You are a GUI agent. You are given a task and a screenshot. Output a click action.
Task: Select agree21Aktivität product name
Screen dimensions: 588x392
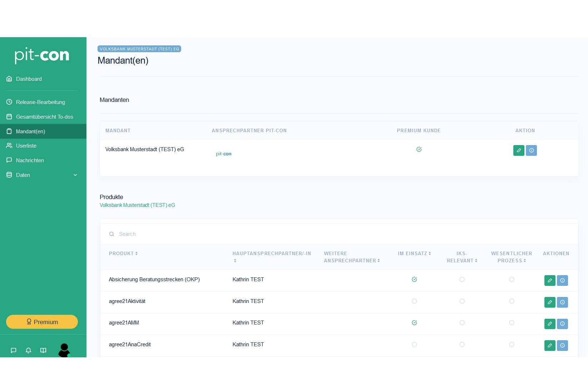tap(127, 301)
